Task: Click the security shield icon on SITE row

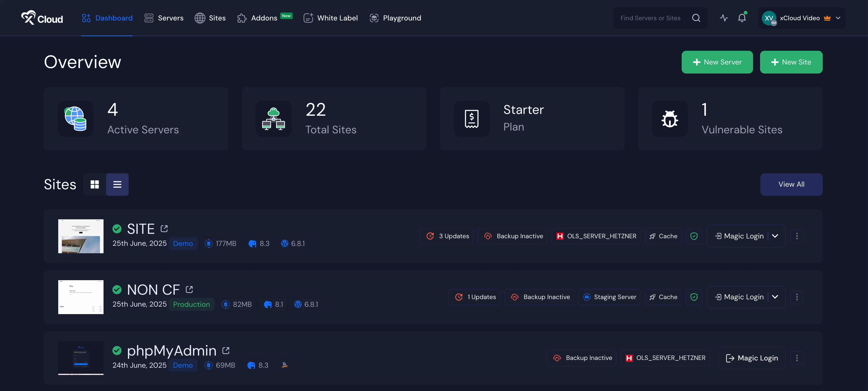Action: coord(694,236)
